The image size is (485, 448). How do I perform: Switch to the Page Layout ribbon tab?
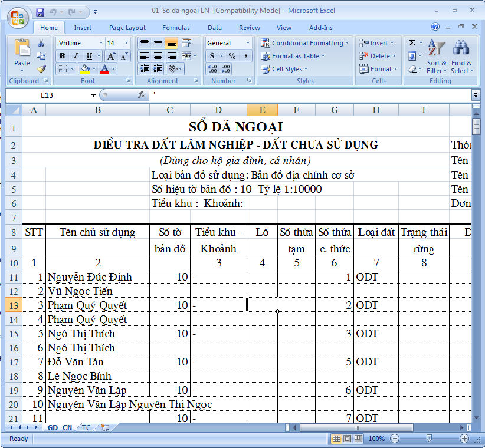point(127,28)
